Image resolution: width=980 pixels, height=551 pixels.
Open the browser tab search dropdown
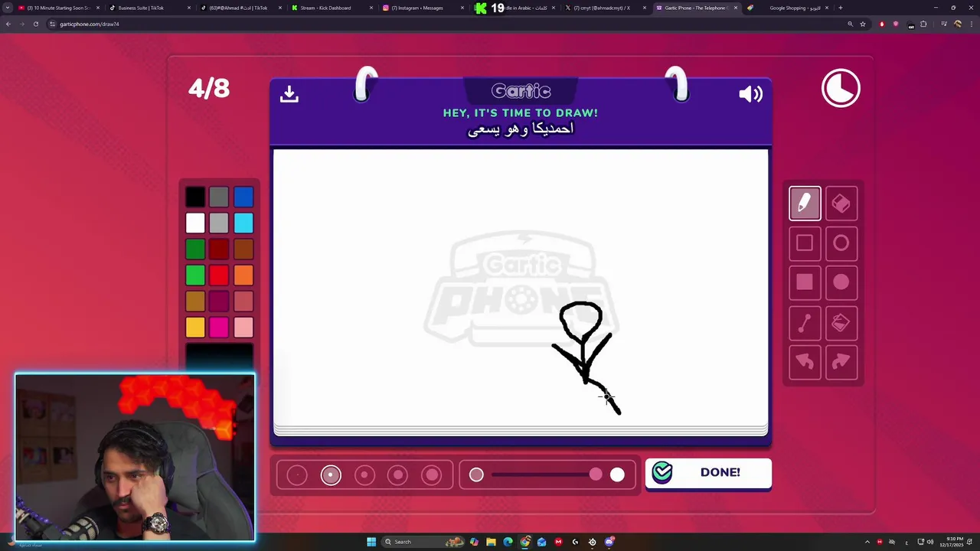pos(8,8)
